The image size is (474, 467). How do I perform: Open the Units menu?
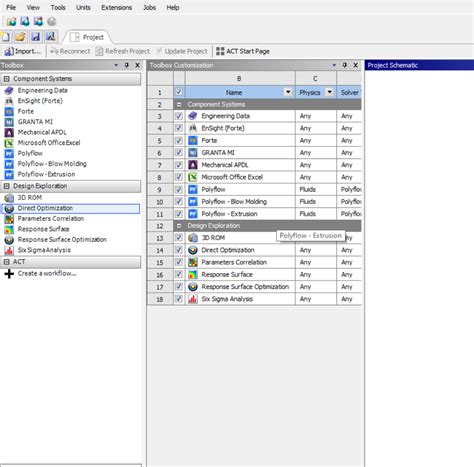pos(83,7)
